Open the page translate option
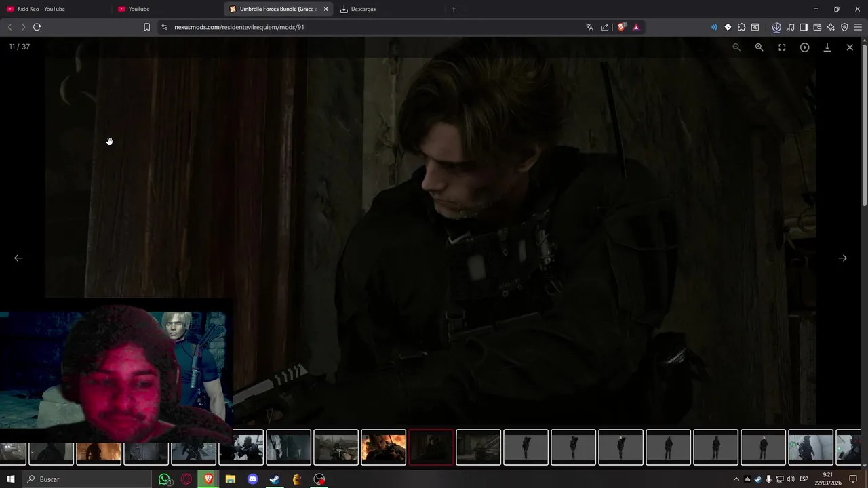Screen dimensions: 868x488 point(589,27)
